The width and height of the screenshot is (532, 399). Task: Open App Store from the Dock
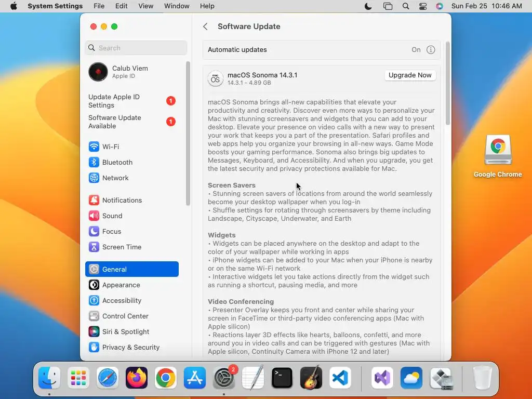coord(195,378)
